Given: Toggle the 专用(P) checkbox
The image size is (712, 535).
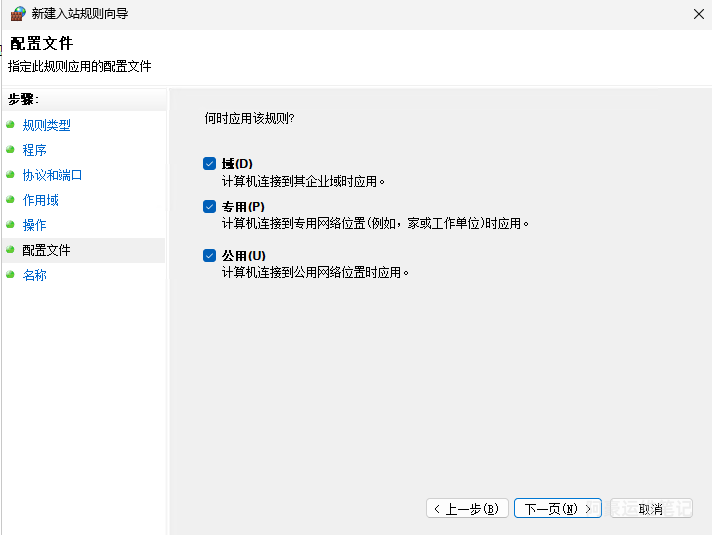Looking at the screenshot, I should 209,207.
